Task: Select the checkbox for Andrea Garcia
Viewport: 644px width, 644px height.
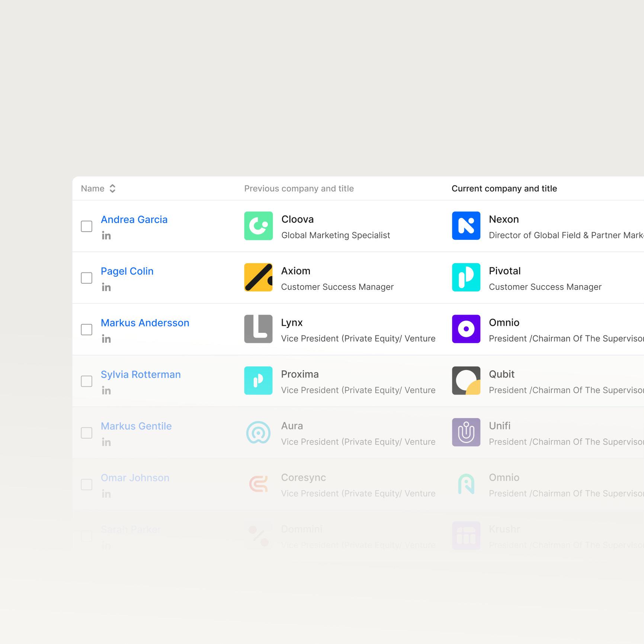Action: click(x=87, y=226)
